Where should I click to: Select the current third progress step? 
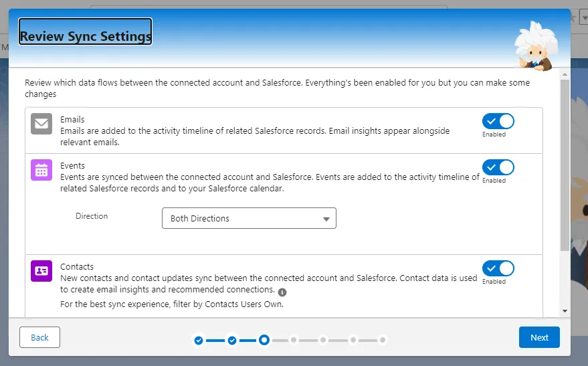click(264, 340)
